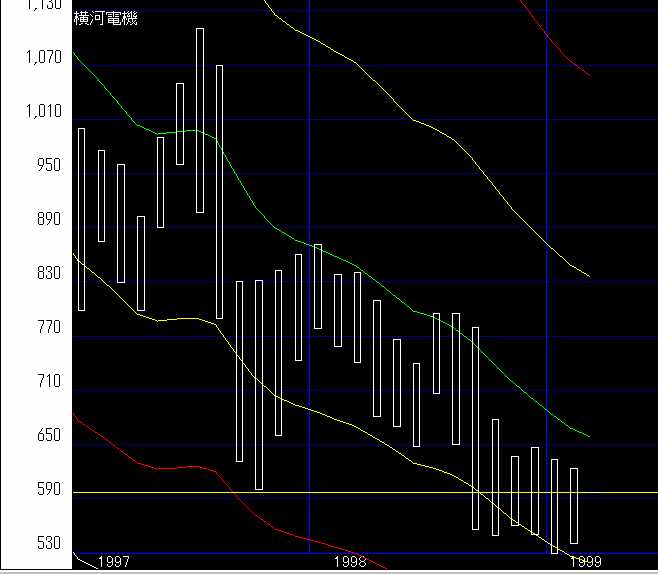
Task: Select the last candlestick at chart's right
Action: coord(574,505)
